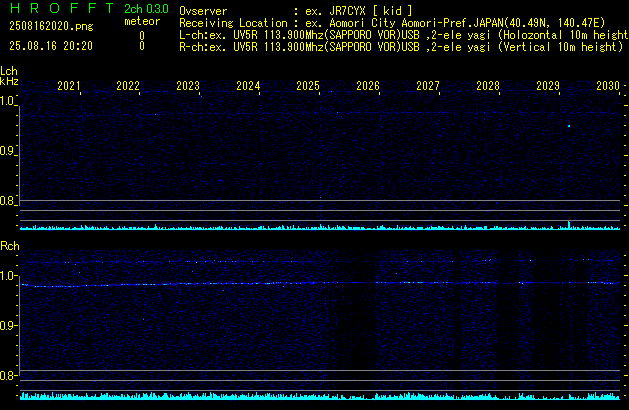Click the 2030 time axis marker
The image size is (629, 410).
pyautogui.click(x=608, y=85)
